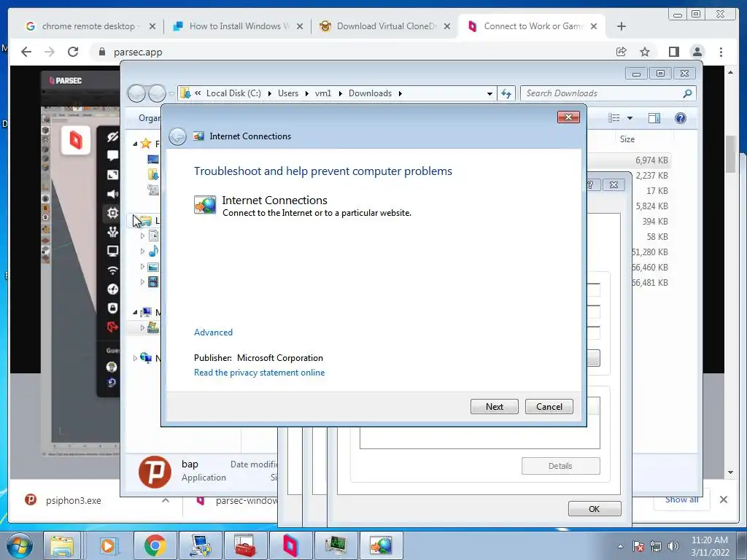Click the taskbar volume speaker icon
This screenshot has width=747, height=560.
(673, 546)
